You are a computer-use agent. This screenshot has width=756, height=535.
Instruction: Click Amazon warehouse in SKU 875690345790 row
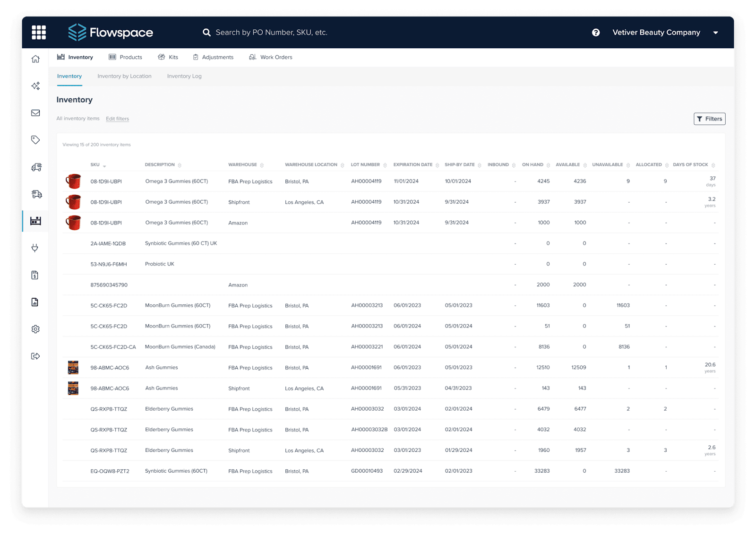coord(238,285)
